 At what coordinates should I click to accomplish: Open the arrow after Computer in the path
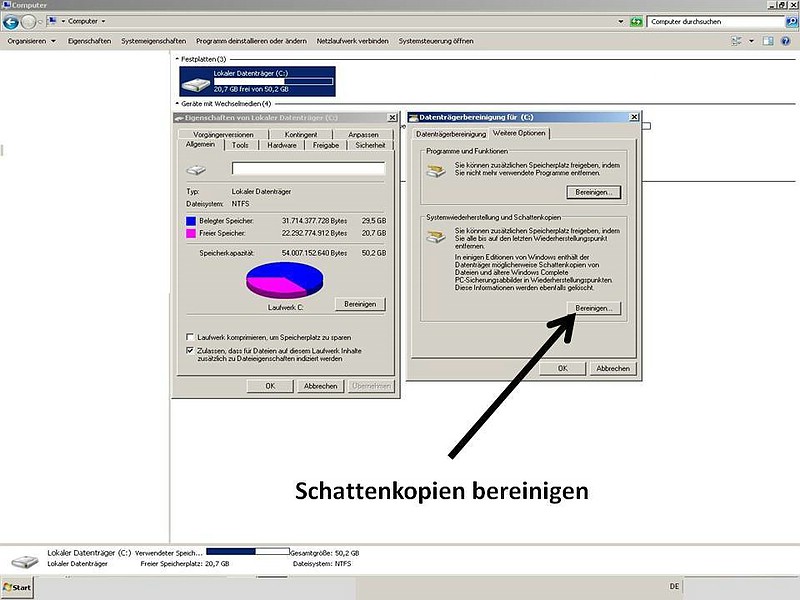point(103,21)
